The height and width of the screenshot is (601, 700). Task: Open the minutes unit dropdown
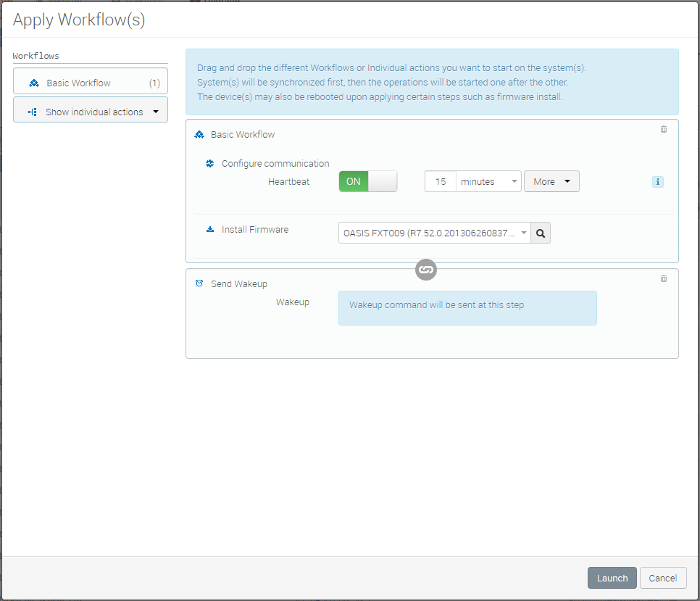click(x=489, y=181)
